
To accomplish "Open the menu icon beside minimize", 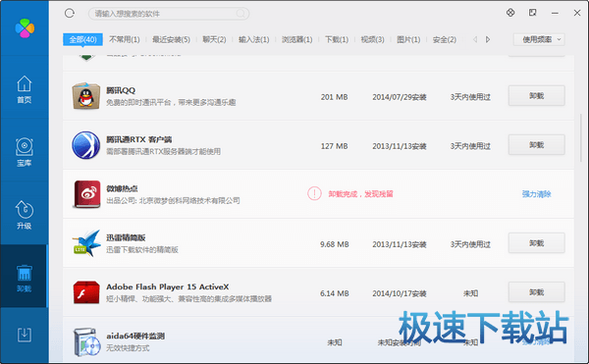I will coord(533,13).
